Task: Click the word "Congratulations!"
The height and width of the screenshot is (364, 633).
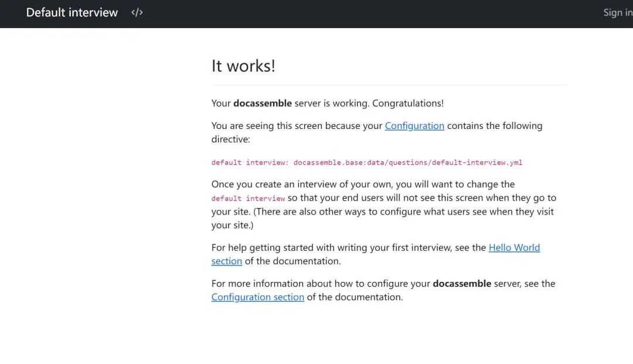Action: 408,103
